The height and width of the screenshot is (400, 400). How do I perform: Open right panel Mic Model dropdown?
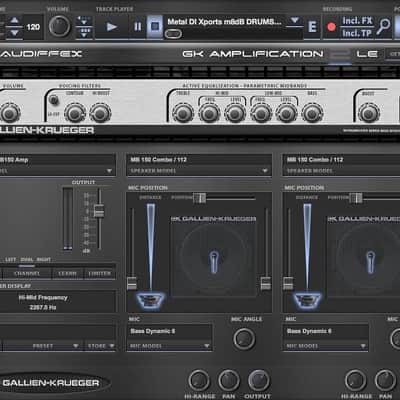pos(326,346)
